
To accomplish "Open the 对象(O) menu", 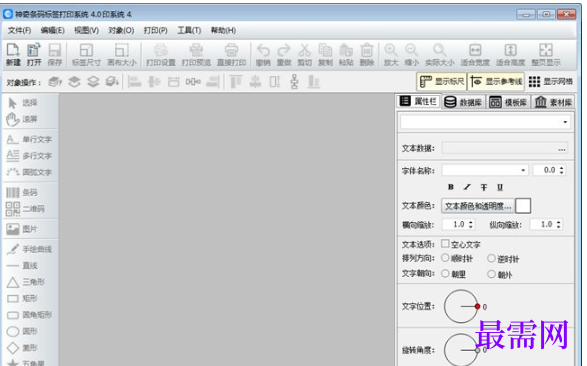I will [121, 30].
